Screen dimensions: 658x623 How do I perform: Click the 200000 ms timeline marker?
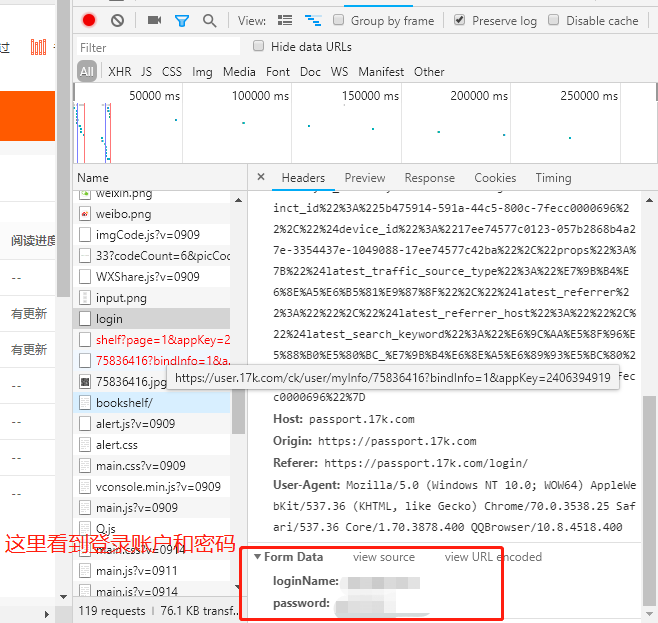479,96
